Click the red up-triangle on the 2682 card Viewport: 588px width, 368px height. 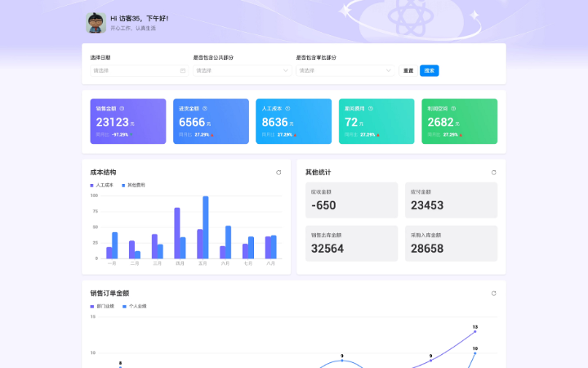click(461, 135)
